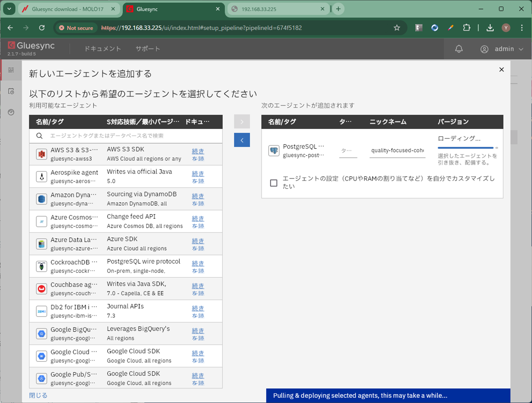Enable custom agent CPU and RAM settings checkbox
Image resolution: width=532 pixels, height=403 pixels.
click(274, 183)
